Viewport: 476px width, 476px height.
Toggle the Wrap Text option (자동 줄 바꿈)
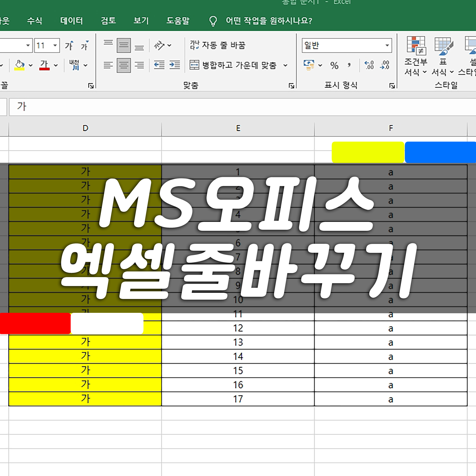point(217,45)
